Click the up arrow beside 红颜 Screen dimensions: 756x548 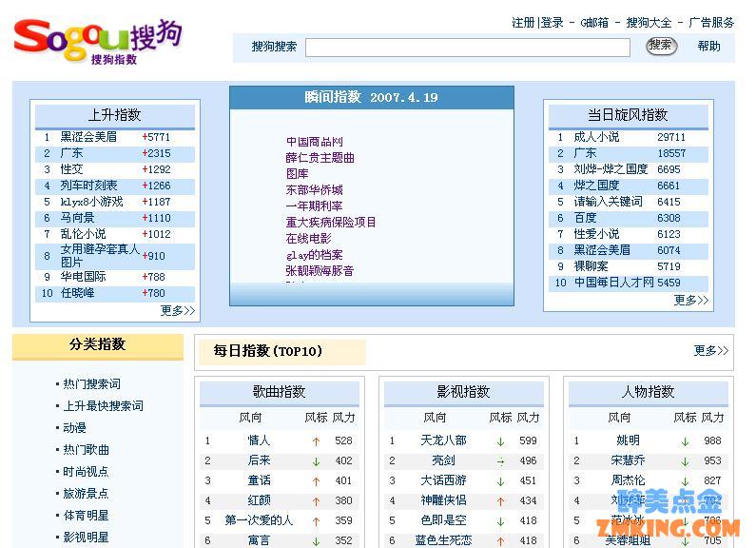(316, 501)
